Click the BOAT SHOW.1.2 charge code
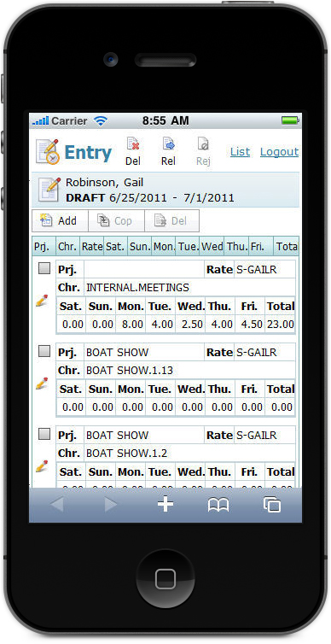Image resolution: width=331 pixels, height=644 pixels. 126,454
